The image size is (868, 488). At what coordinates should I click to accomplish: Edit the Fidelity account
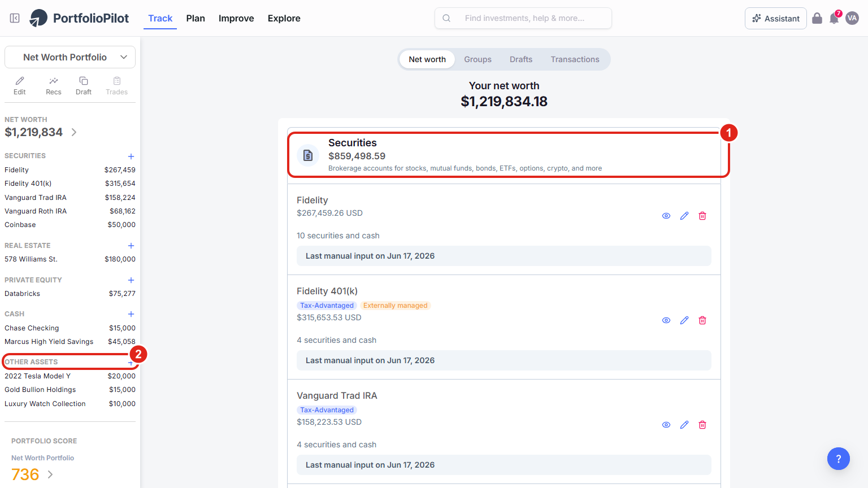click(684, 216)
